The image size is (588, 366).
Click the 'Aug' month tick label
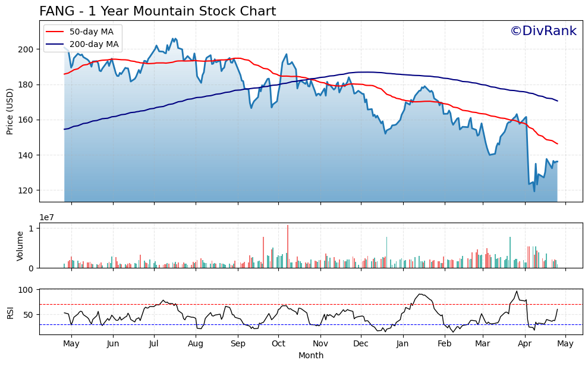click(196, 344)
